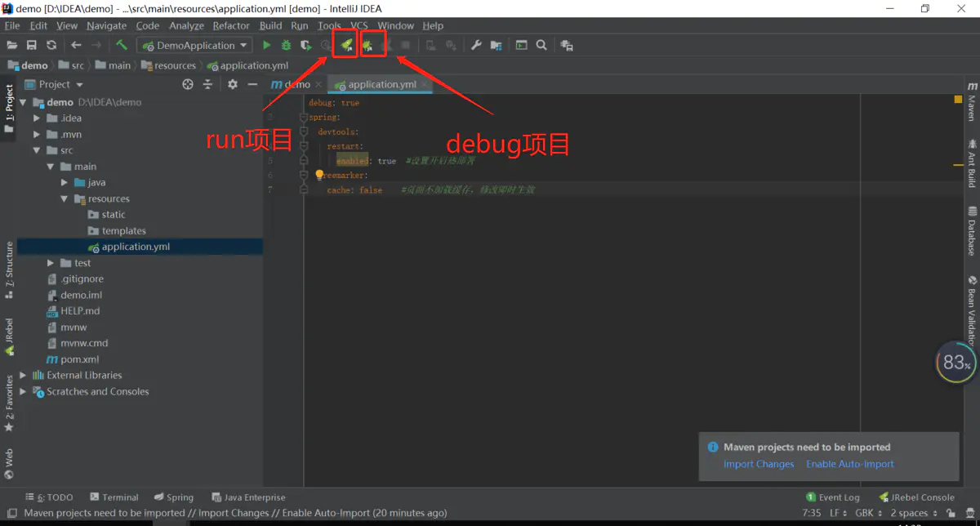The image size is (980, 526).
Task: Click the Open folder toolbar icon
Action: 12,46
